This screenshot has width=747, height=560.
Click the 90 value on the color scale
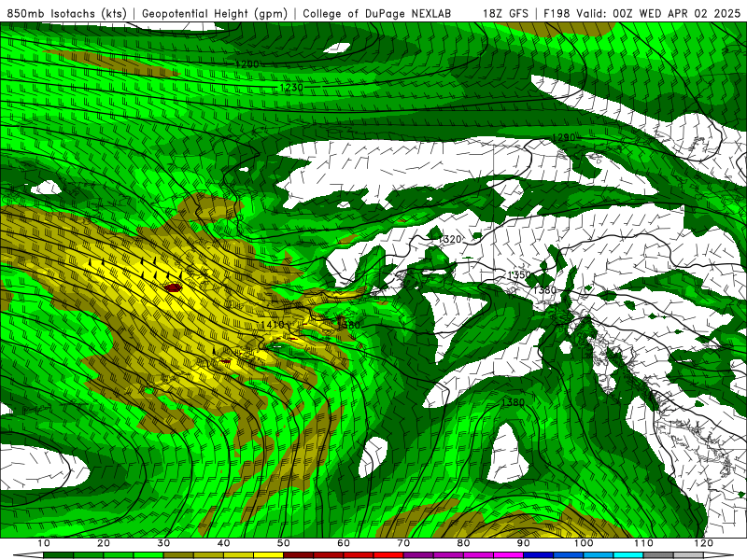(524, 543)
